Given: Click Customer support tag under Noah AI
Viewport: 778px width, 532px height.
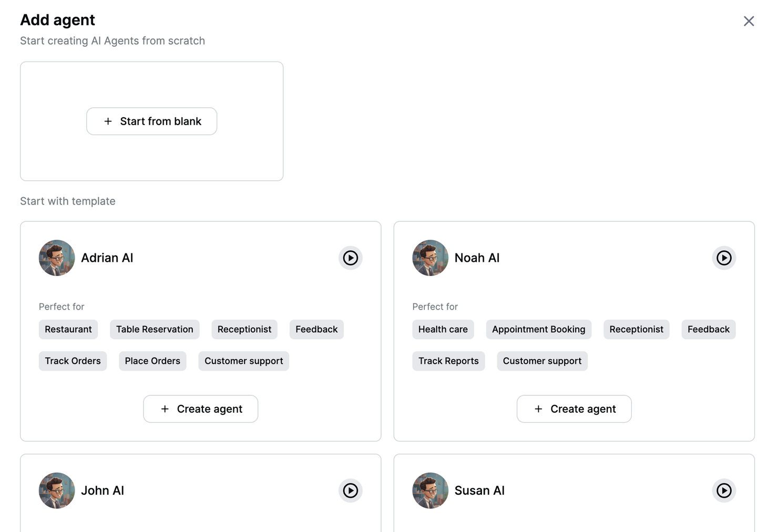Looking at the screenshot, I should click(x=542, y=361).
